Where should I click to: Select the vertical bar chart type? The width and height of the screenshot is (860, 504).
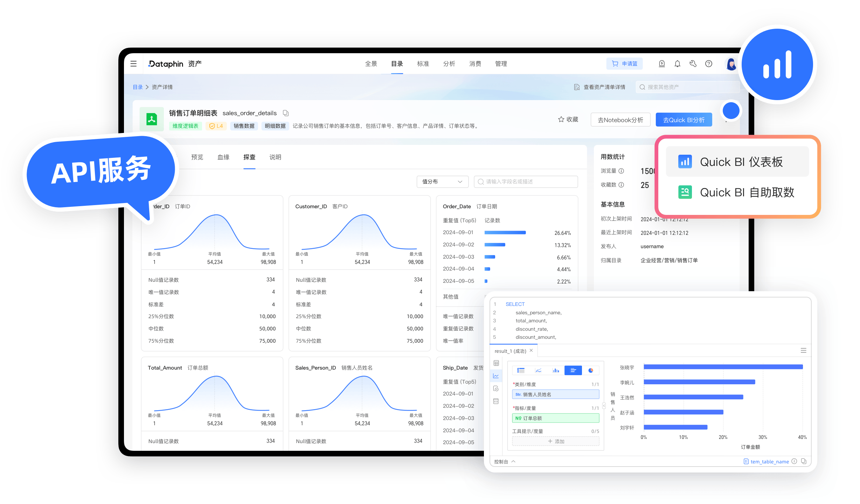[x=556, y=370]
